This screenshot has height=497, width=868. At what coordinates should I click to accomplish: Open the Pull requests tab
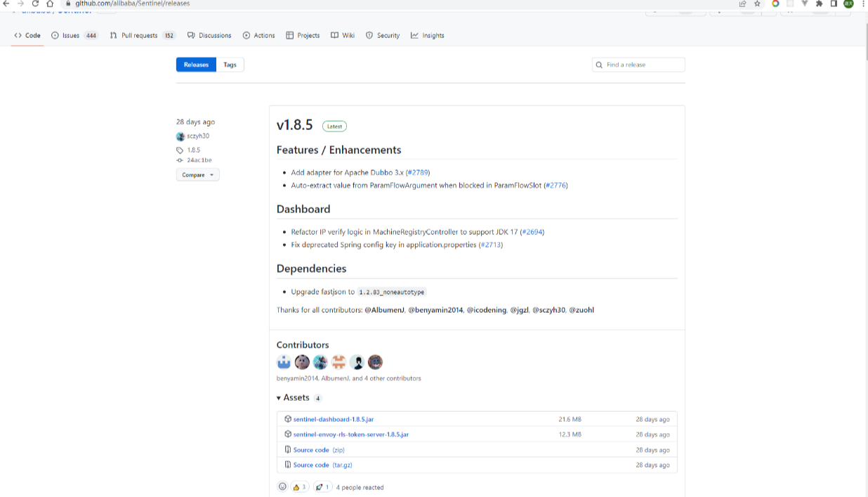pos(143,35)
